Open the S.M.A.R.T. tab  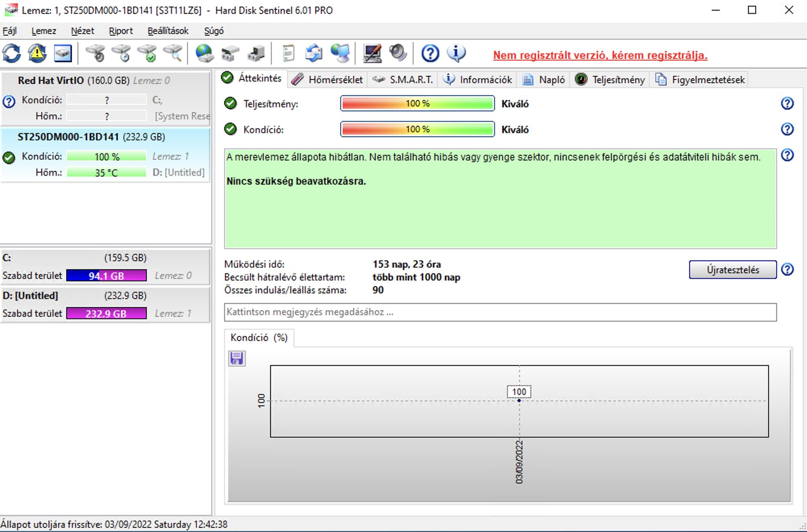coord(403,80)
